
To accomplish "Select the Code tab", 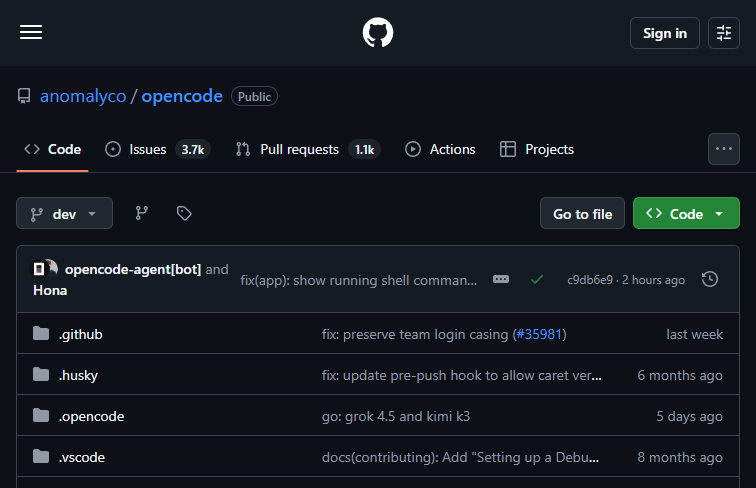I will (53, 149).
